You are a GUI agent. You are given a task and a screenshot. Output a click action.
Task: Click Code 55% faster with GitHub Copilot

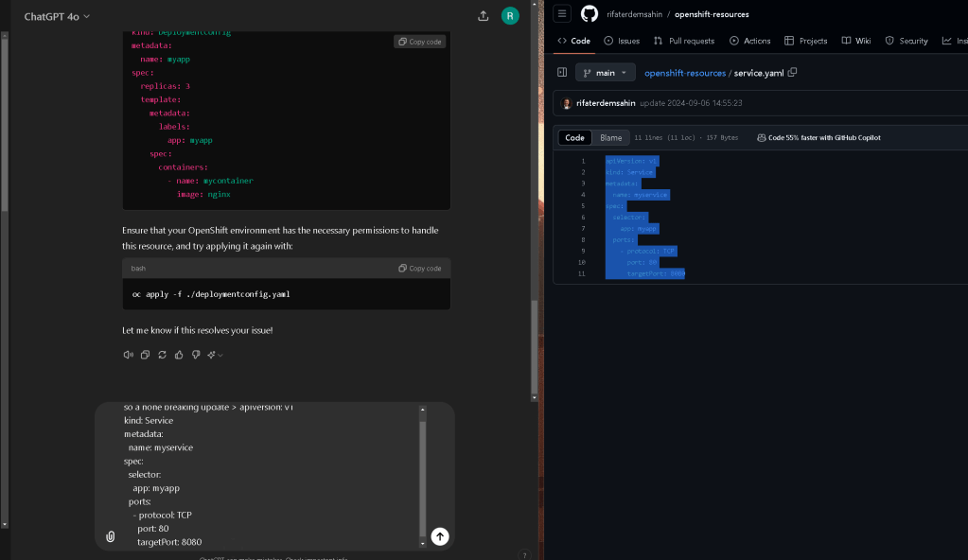(x=818, y=138)
